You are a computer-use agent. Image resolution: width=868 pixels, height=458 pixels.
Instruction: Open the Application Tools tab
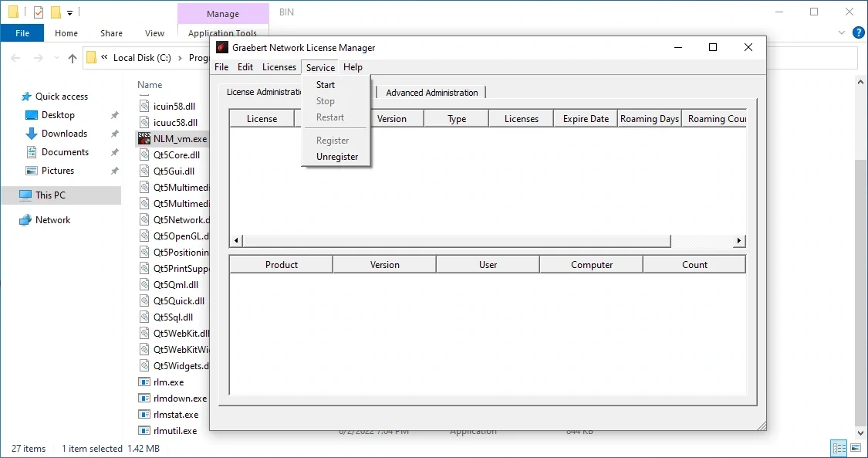click(222, 33)
